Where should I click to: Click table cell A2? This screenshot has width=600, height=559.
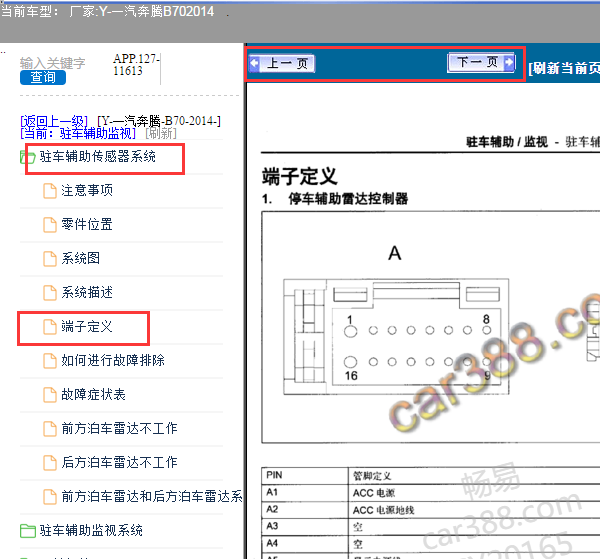pos(305,509)
